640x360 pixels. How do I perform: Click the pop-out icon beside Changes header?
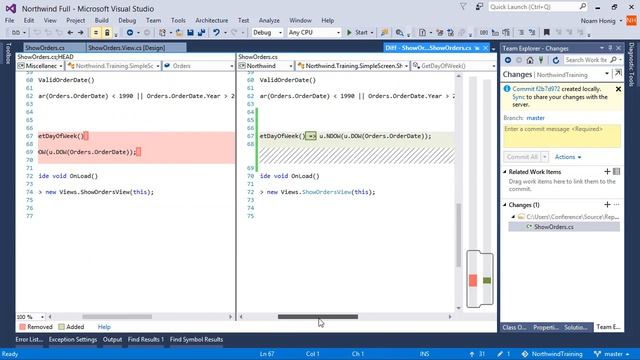coord(618,73)
